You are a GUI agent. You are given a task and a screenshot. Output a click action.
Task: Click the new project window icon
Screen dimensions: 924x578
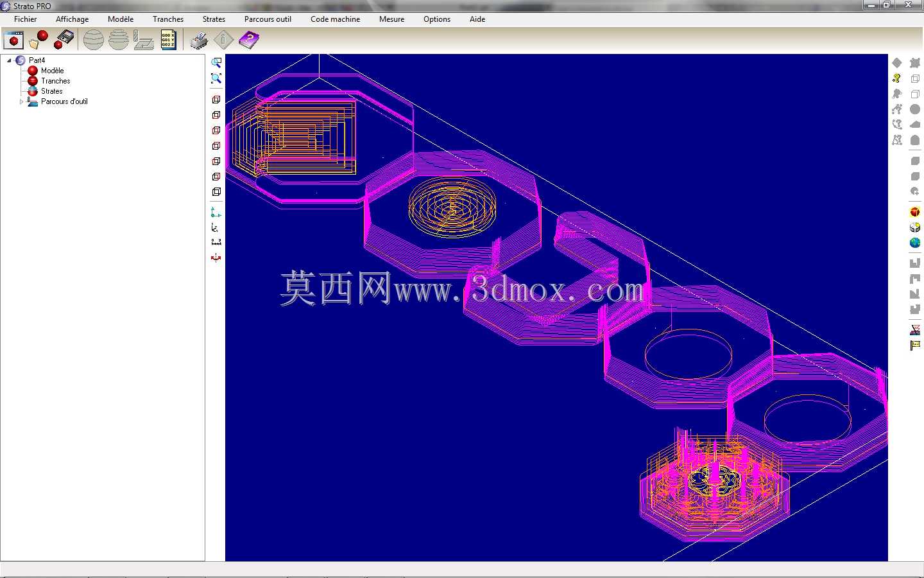click(x=13, y=40)
